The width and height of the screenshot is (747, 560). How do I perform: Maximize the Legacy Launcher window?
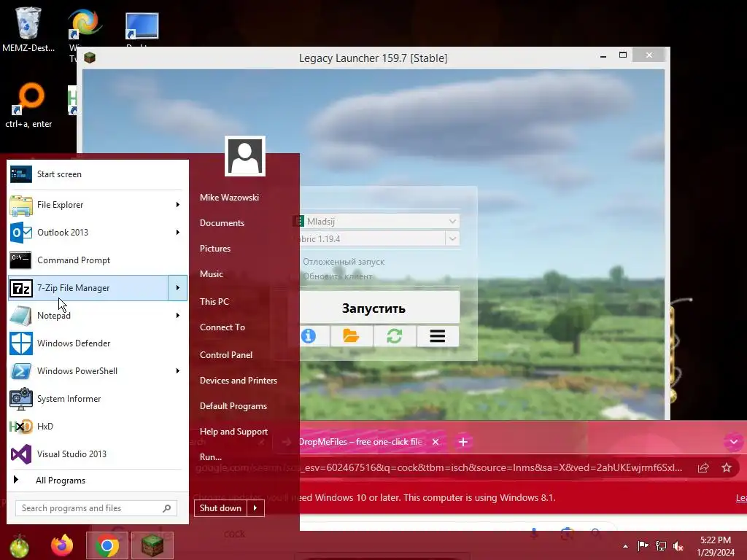(623, 55)
